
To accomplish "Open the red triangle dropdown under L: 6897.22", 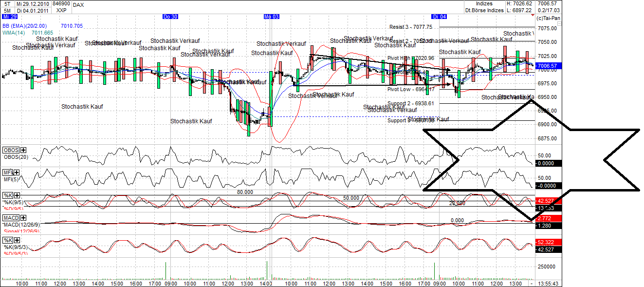I will 533,15.
